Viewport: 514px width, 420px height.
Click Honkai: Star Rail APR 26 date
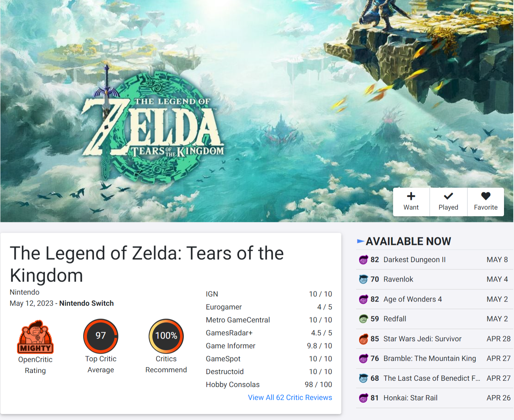pyautogui.click(x=498, y=398)
